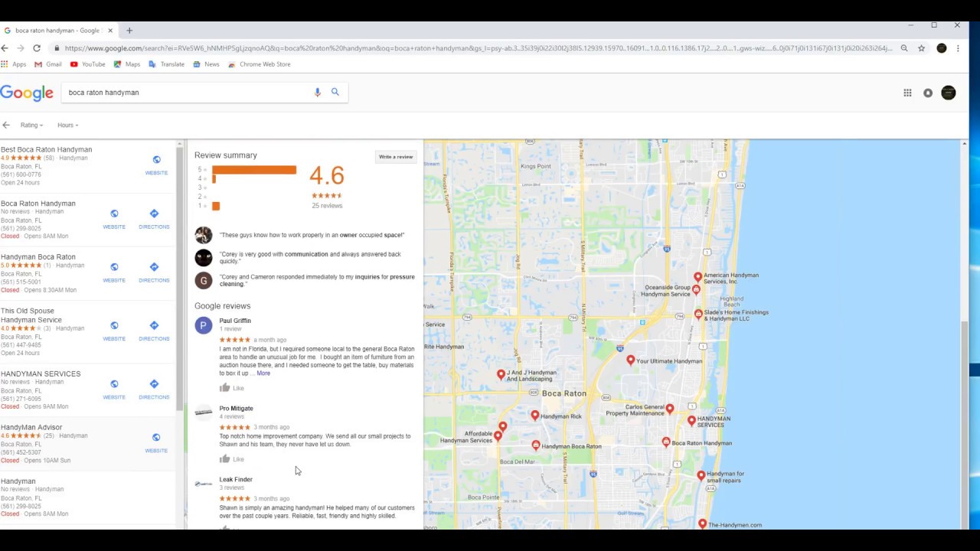Click the Handyman for small repairs pin
This screenshot has height=551, width=980.
point(701,475)
